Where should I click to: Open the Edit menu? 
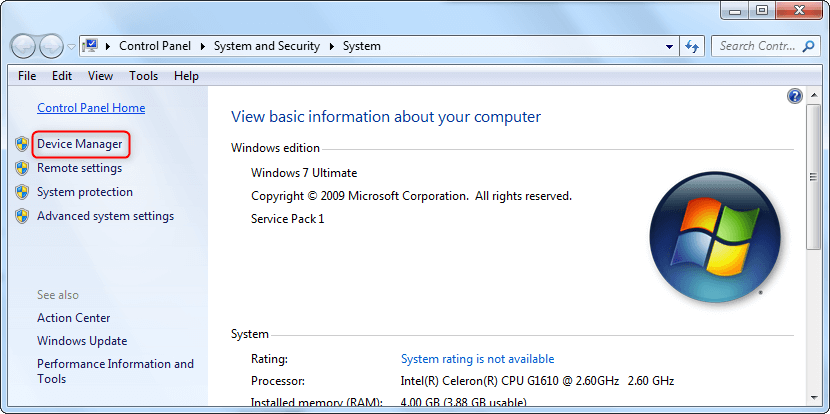click(62, 76)
